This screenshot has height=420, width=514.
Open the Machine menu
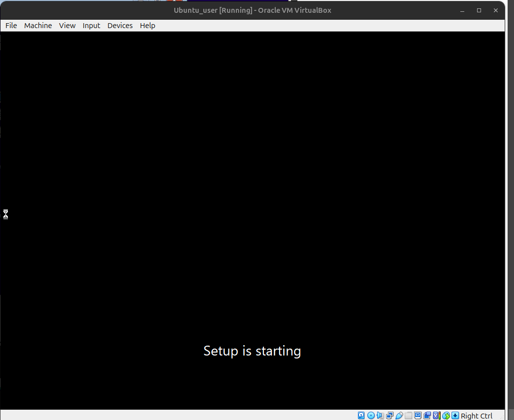(38, 26)
